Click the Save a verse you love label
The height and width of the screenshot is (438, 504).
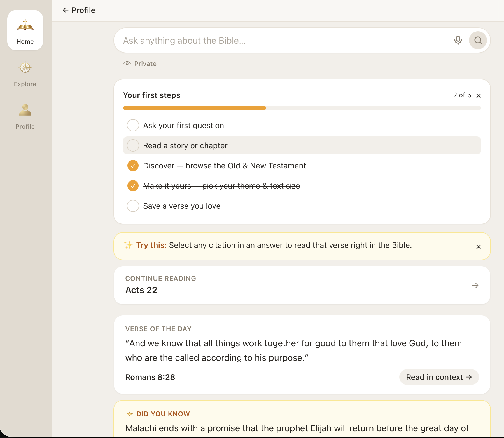182,206
